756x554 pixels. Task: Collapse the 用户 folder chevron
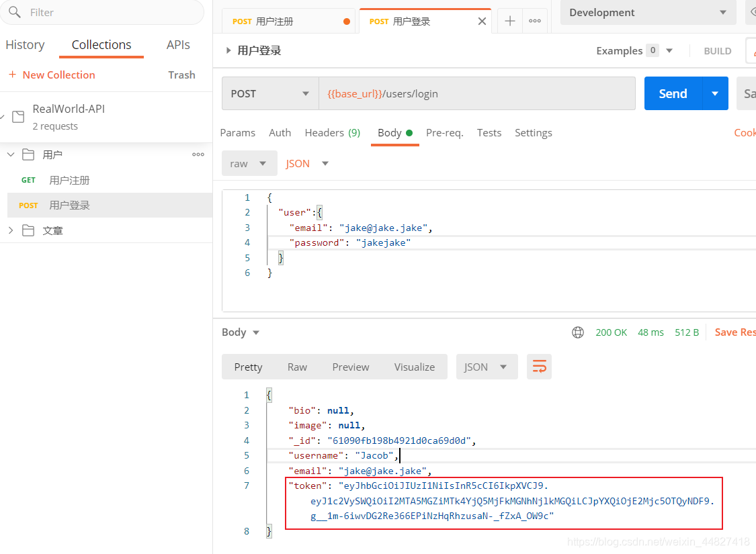point(11,154)
